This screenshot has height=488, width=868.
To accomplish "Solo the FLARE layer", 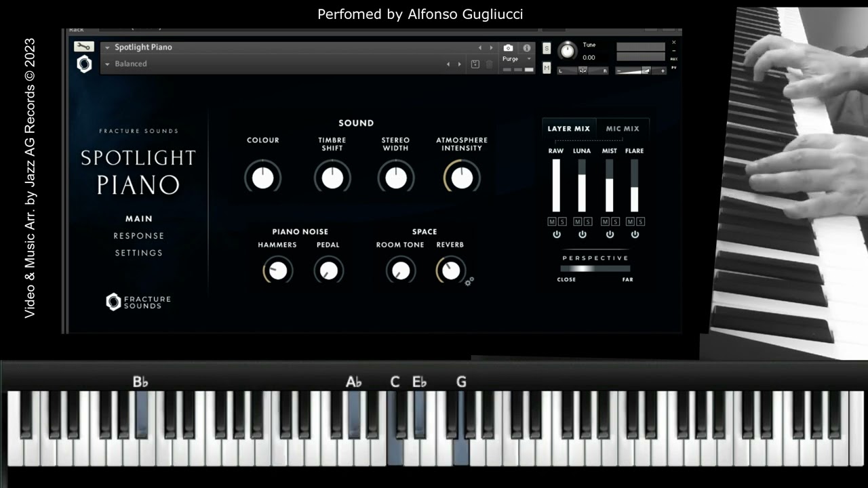I will 640,222.
